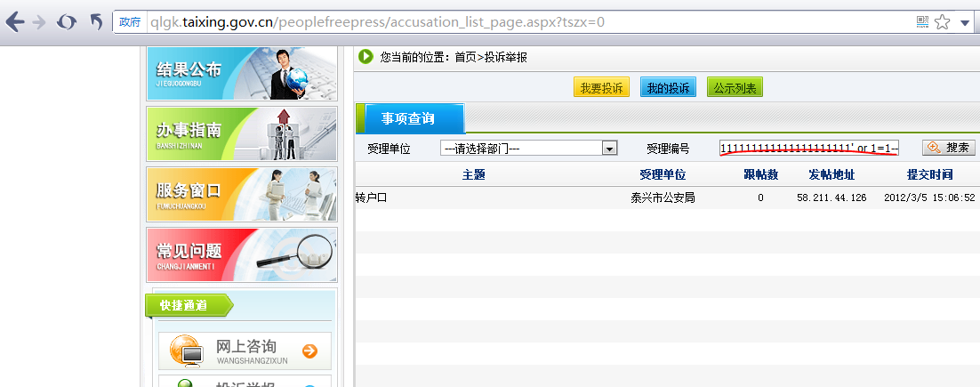Click the yellow 我要投诉 button
The image size is (980, 387).
coord(601,88)
